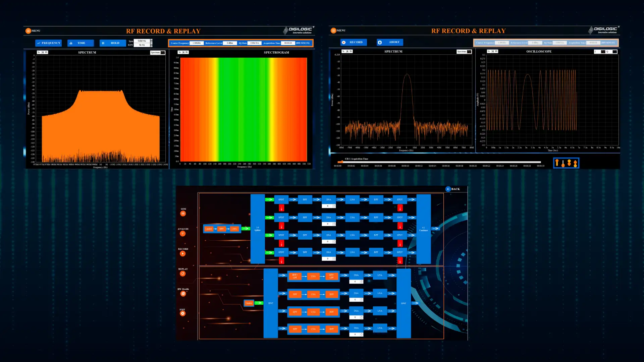Click the CH-1 Acquisition Time progress bar
The height and width of the screenshot is (362, 644).
point(439,162)
